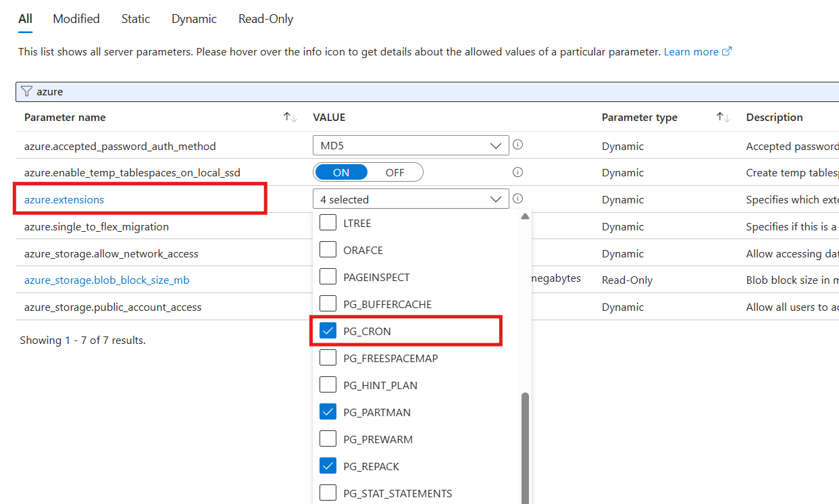Select the Dynamic tab
Viewport: 839px width, 504px height.
[x=194, y=18]
